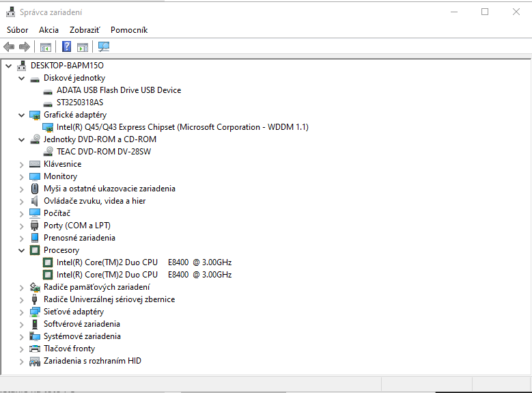The image size is (532, 393).
Task: Expand the Klávesnice category
Action: (22, 165)
